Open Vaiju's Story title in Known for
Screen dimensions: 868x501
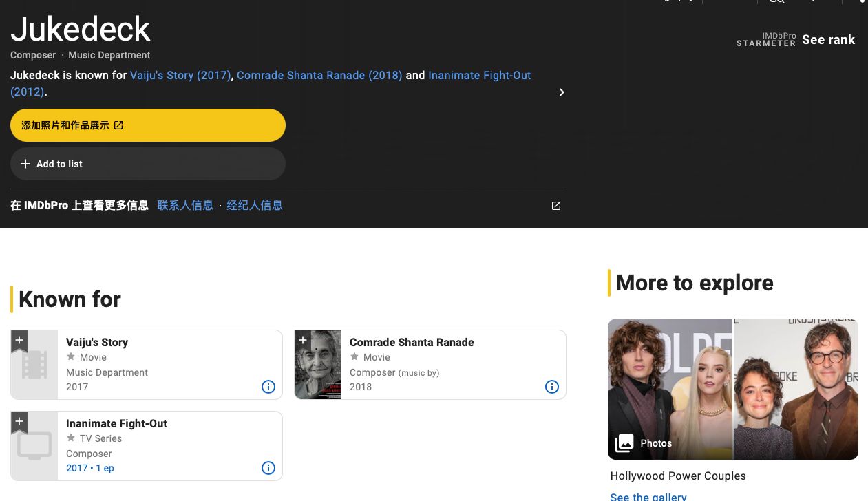pyautogui.click(x=97, y=342)
